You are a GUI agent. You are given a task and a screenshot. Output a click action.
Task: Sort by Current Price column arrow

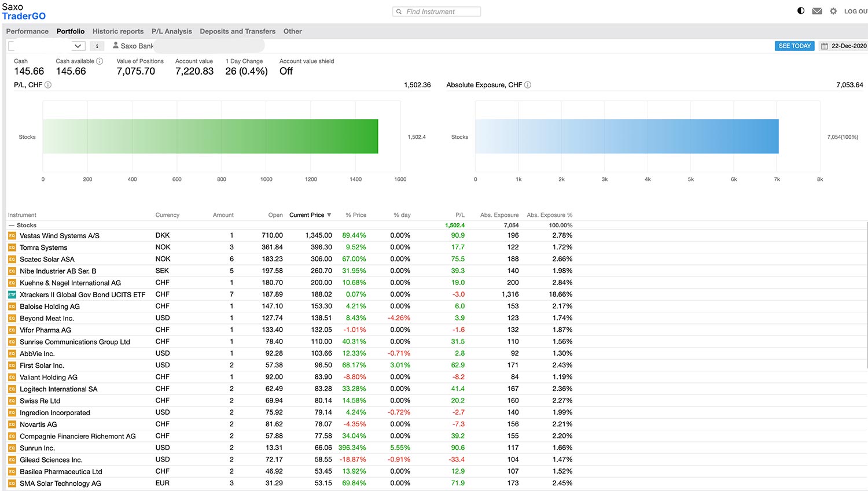pos(329,215)
